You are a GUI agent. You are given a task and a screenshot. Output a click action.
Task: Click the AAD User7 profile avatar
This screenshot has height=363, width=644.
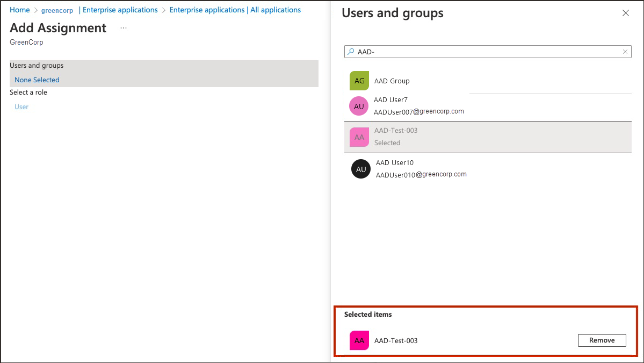click(x=359, y=106)
